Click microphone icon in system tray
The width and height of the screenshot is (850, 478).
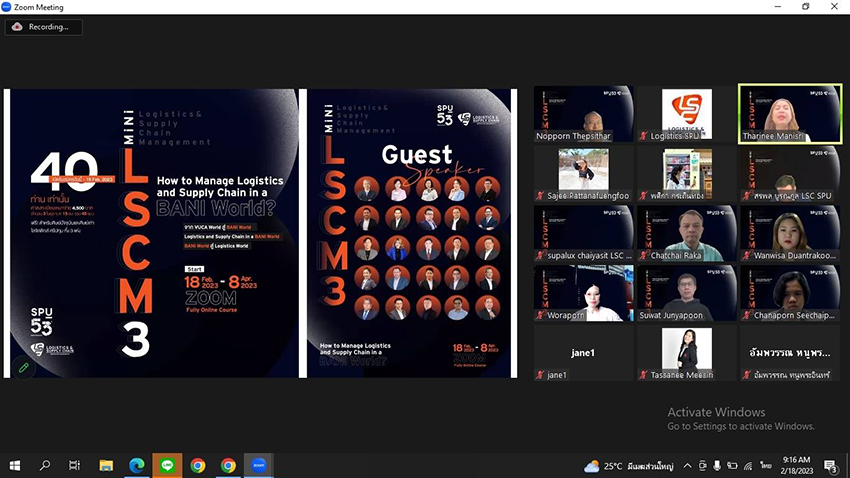point(717,466)
